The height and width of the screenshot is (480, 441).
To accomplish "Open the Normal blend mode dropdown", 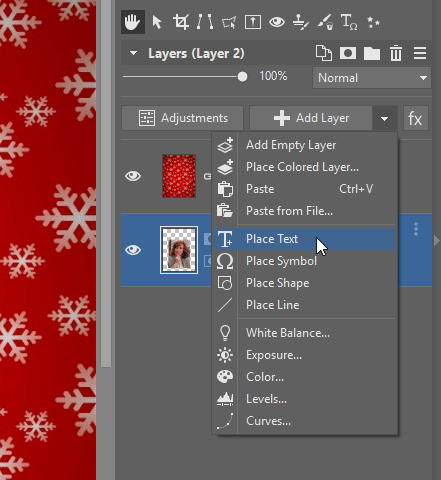I will (372, 78).
